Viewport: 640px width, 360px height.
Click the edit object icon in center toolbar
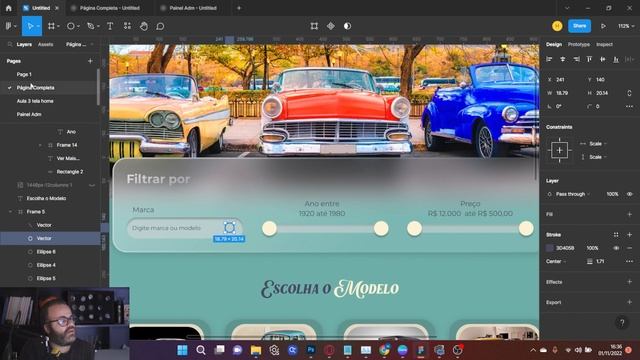point(314,26)
